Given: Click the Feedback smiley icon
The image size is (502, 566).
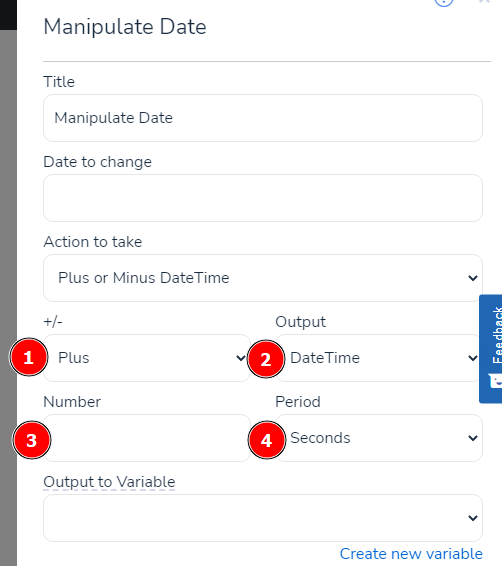Looking at the screenshot, I should tap(496, 381).
